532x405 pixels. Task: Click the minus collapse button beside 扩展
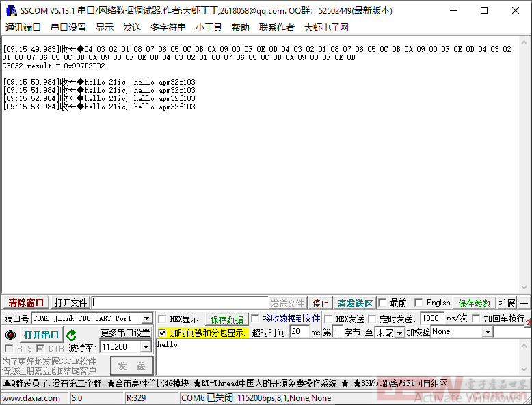tap(524, 303)
